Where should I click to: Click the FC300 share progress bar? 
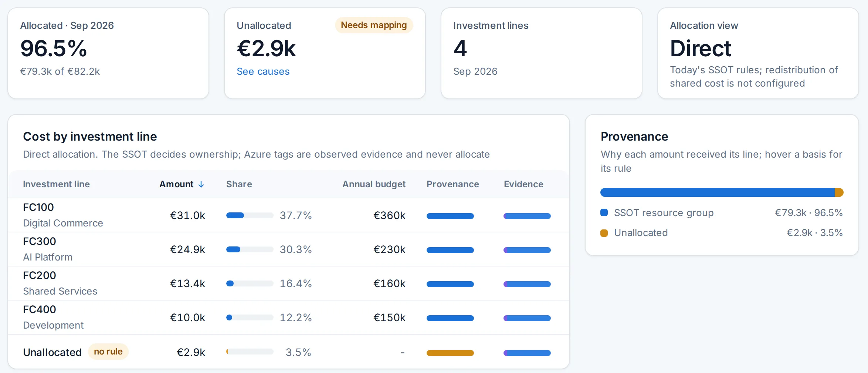[x=250, y=249]
